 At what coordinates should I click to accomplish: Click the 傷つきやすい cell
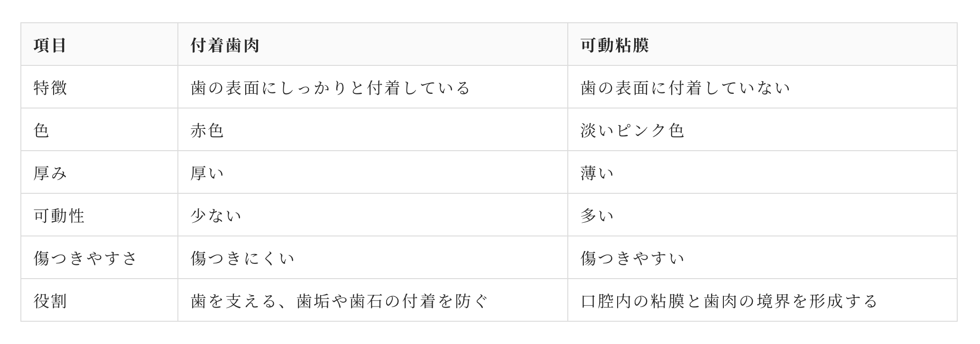(762, 258)
